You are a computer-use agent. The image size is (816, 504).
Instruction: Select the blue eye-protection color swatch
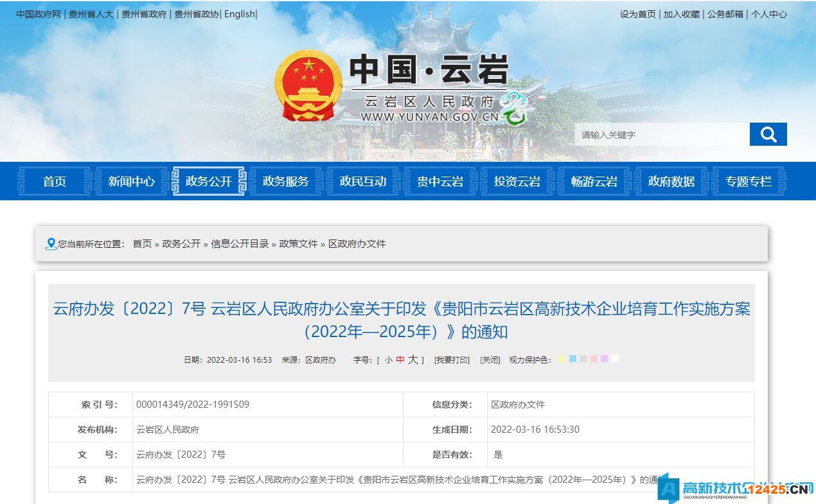pyautogui.click(x=572, y=359)
